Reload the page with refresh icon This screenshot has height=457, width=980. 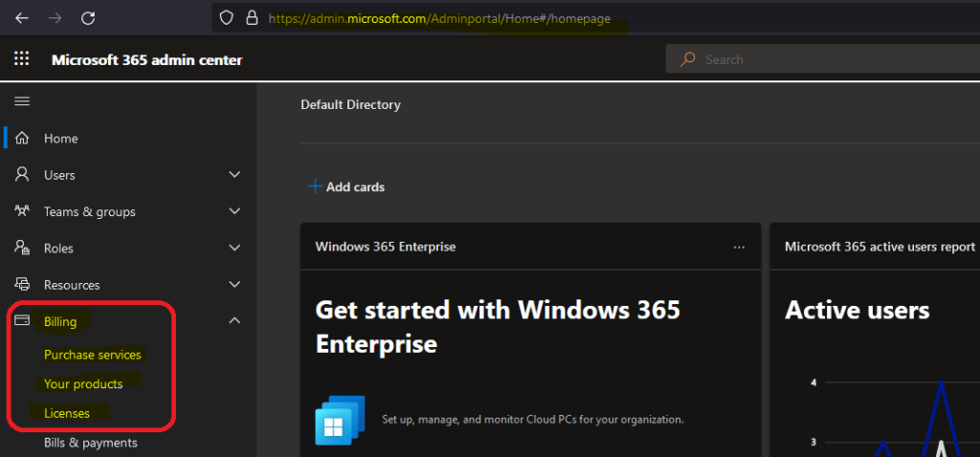tap(88, 18)
